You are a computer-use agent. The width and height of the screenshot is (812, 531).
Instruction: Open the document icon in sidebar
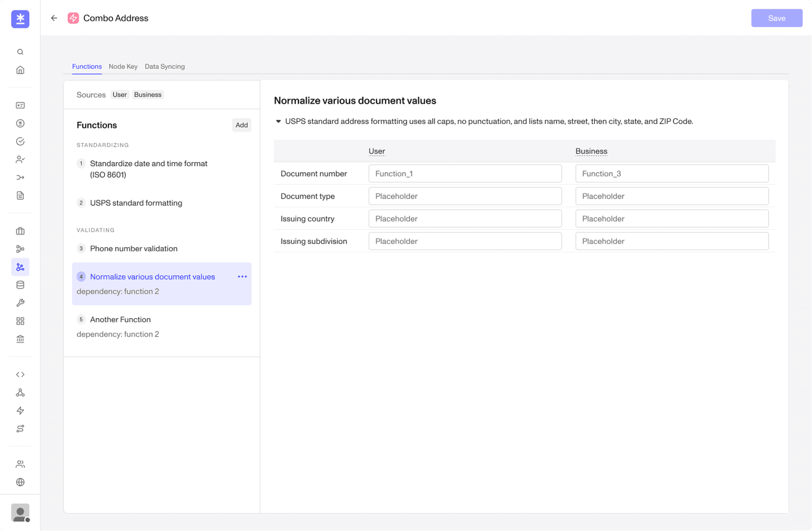coord(20,196)
